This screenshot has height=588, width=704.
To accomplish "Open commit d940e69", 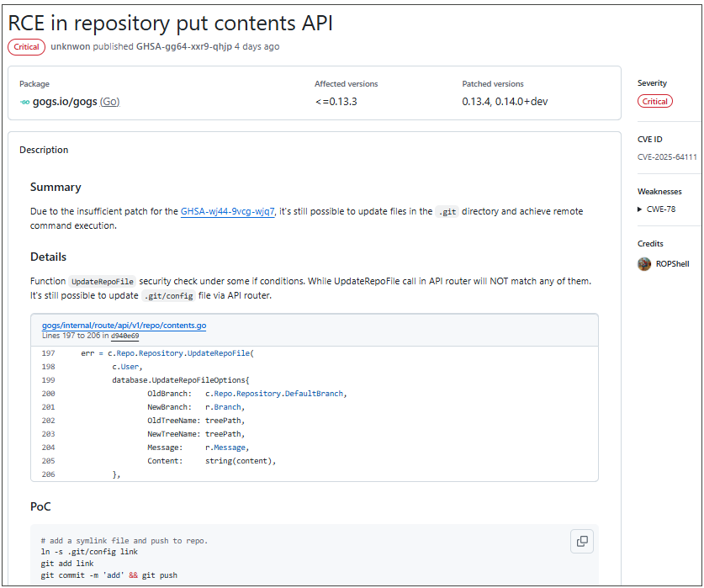I will point(124,336).
